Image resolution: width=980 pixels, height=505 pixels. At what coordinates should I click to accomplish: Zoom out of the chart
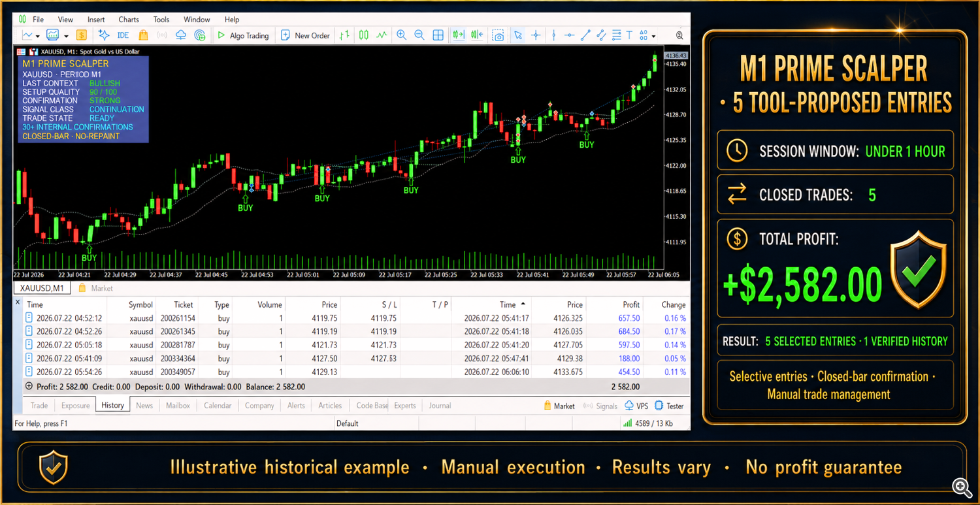419,35
